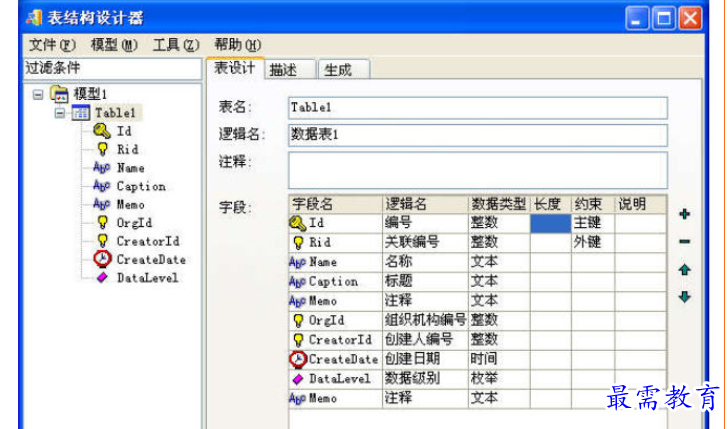Move field up with green up arrow
The image size is (728, 429).
[x=684, y=269]
